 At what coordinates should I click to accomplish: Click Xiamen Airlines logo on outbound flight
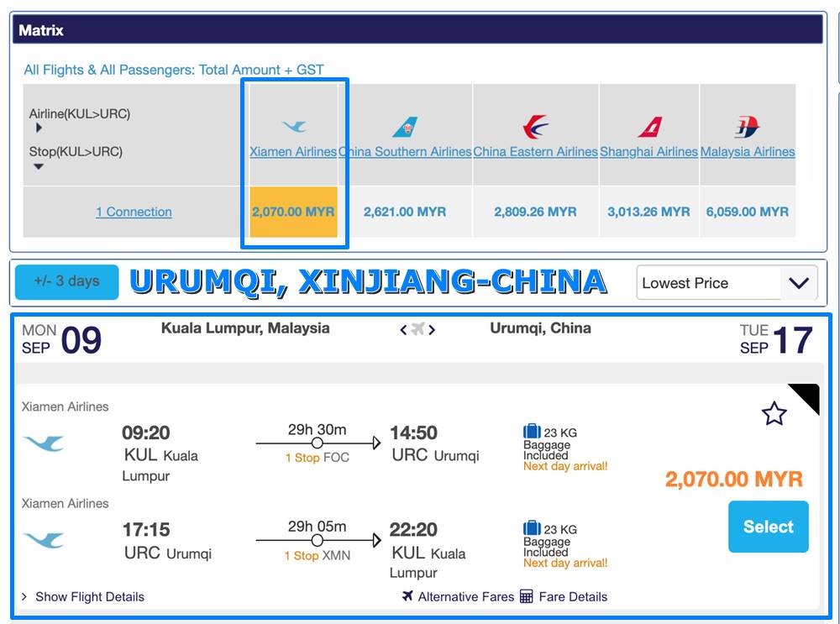coord(44,443)
